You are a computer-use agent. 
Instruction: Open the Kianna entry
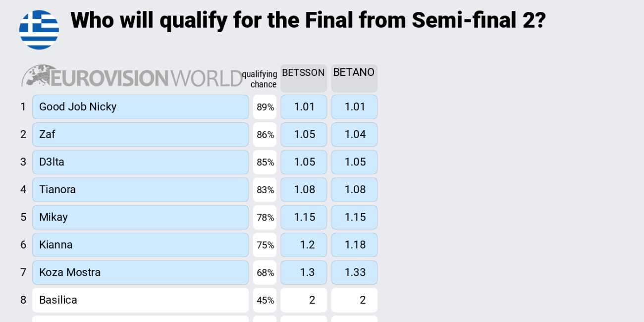click(140, 245)
